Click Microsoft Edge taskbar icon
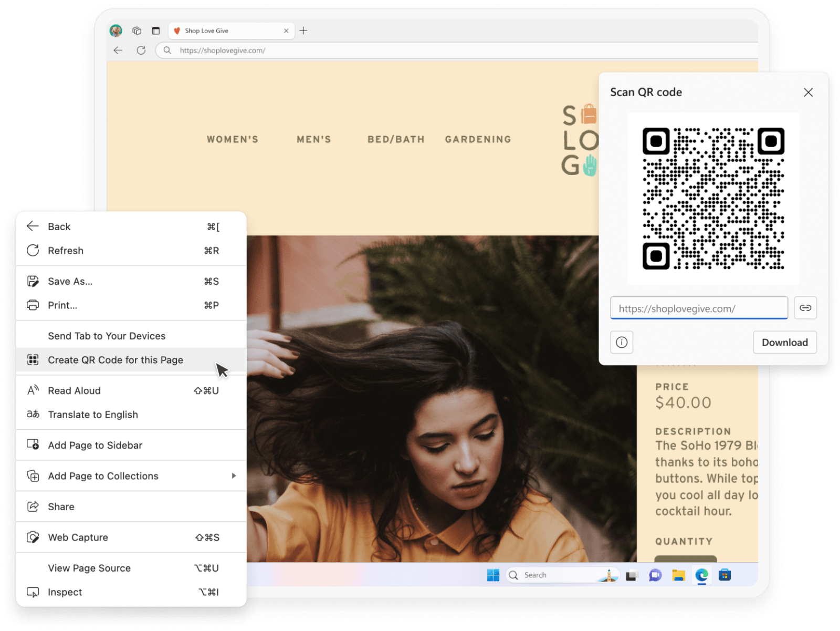The image size is (840, 631). [x=701, y=575]
